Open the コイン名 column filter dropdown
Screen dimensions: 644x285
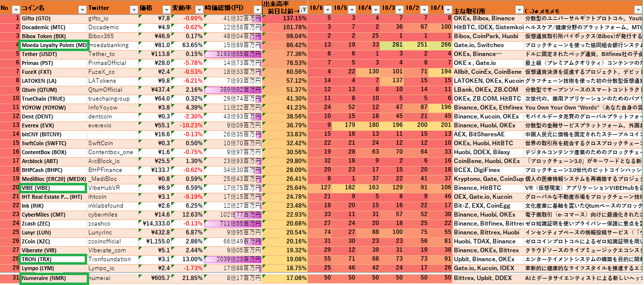click(x=82, y=9)
